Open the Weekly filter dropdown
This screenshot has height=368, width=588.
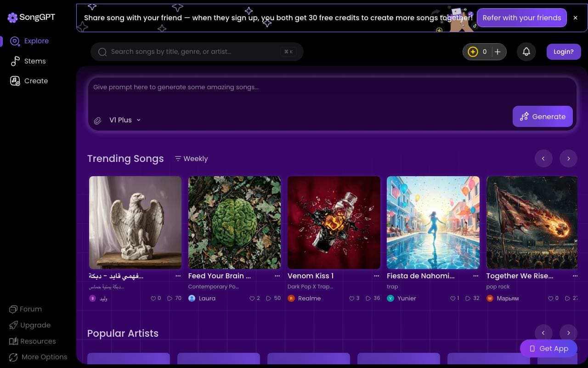click(x=191, y=159)
